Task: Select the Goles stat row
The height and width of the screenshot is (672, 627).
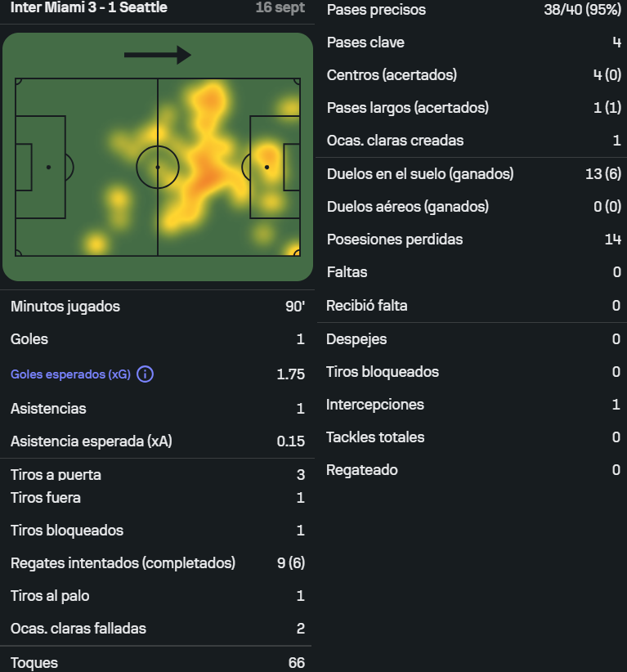Action: (x=157, y=339)
